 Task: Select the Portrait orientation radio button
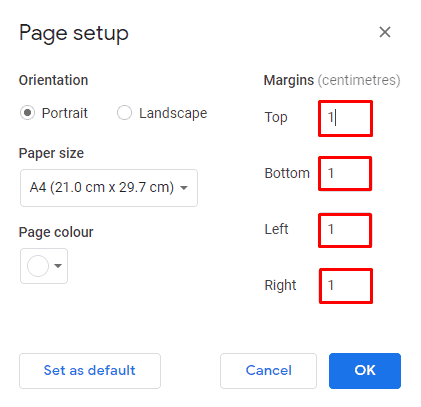(27, 113)
